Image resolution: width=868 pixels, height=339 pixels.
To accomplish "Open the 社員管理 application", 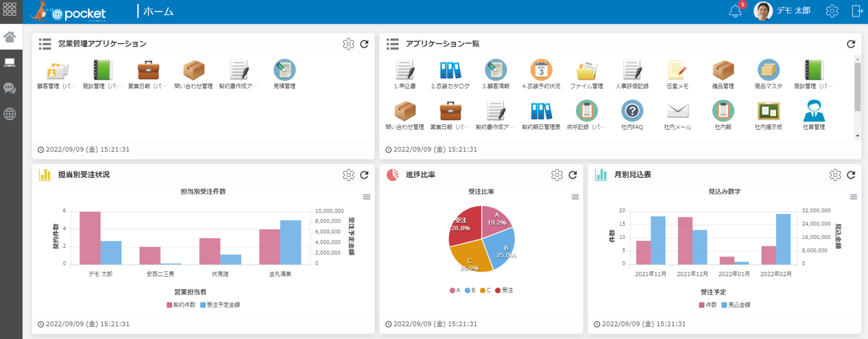I will (x=813, y=111).
